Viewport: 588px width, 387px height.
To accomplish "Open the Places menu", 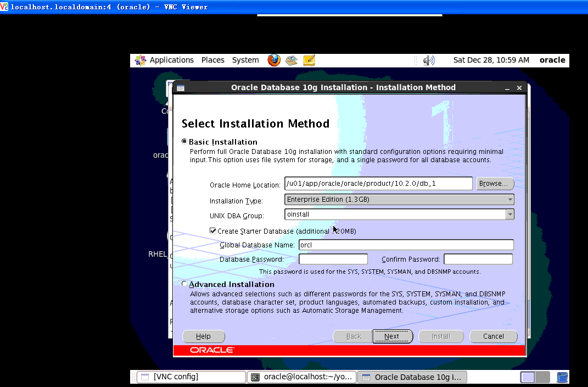I will pos(212,60).
